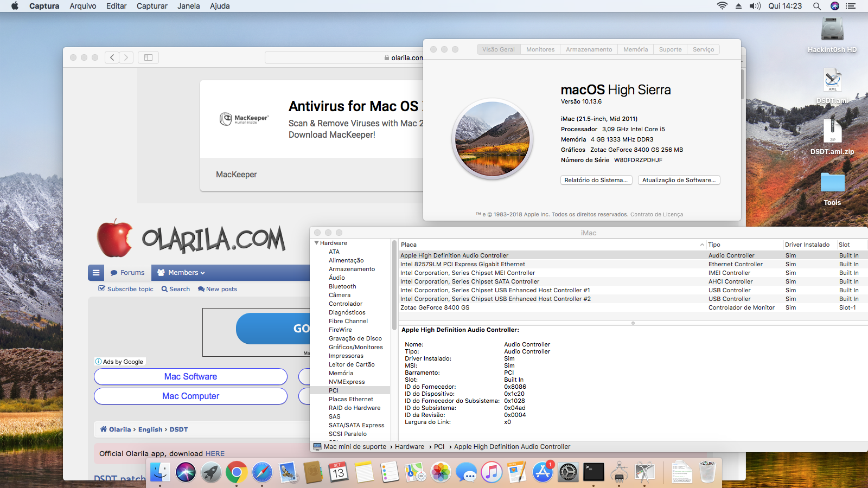The height and width of the screenshot is (488, 868).
Task: Open iTunes in the Dock
Action: click(x=492, y=472)
